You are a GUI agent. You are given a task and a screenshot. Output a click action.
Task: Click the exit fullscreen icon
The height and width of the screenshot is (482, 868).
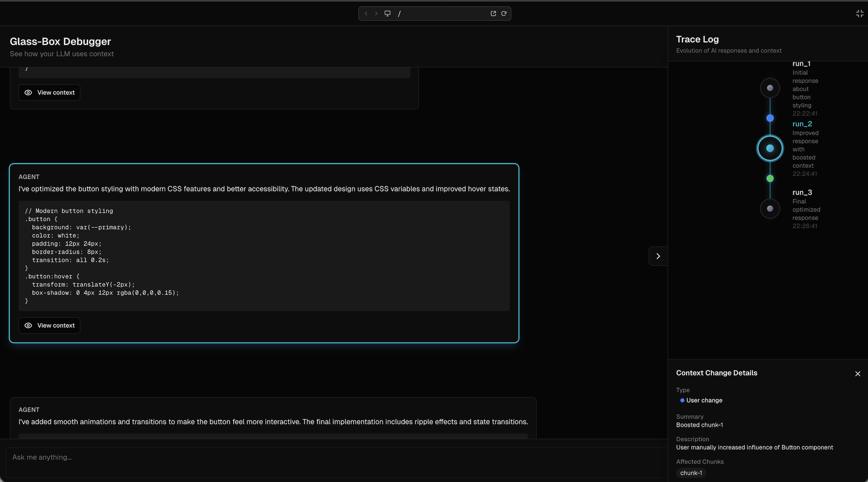860,13
